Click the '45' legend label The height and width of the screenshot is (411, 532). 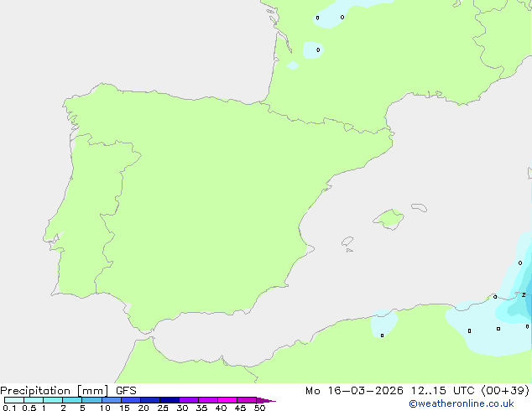(240, 408)
